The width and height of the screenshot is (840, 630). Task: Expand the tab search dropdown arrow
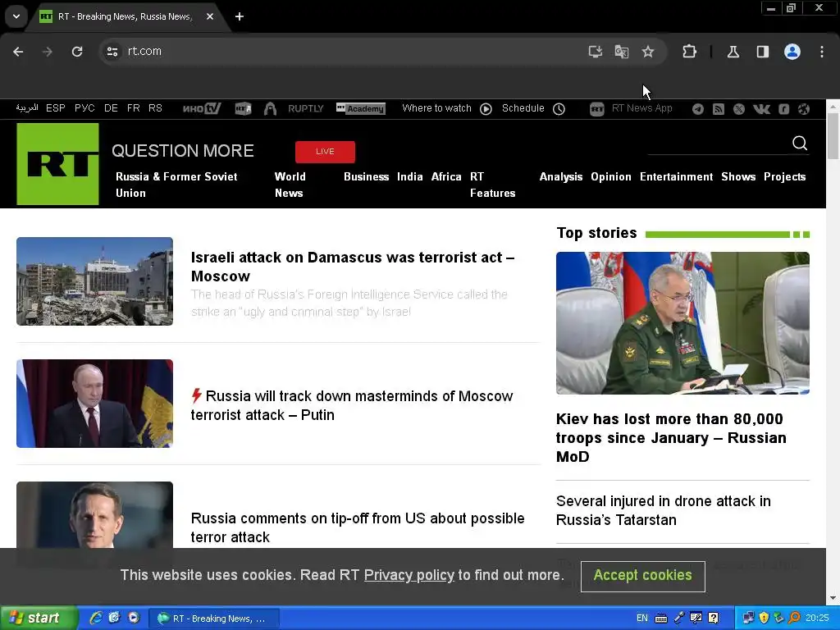pos(16,16)
